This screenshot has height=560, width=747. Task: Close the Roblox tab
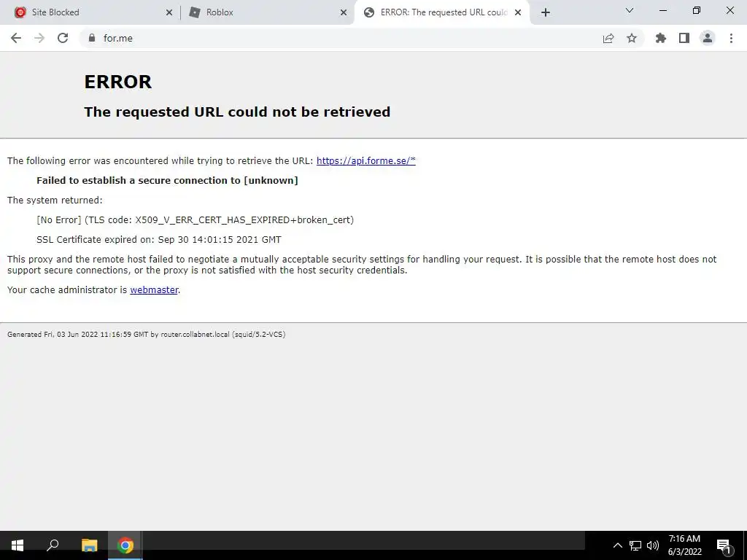[344, 12]
